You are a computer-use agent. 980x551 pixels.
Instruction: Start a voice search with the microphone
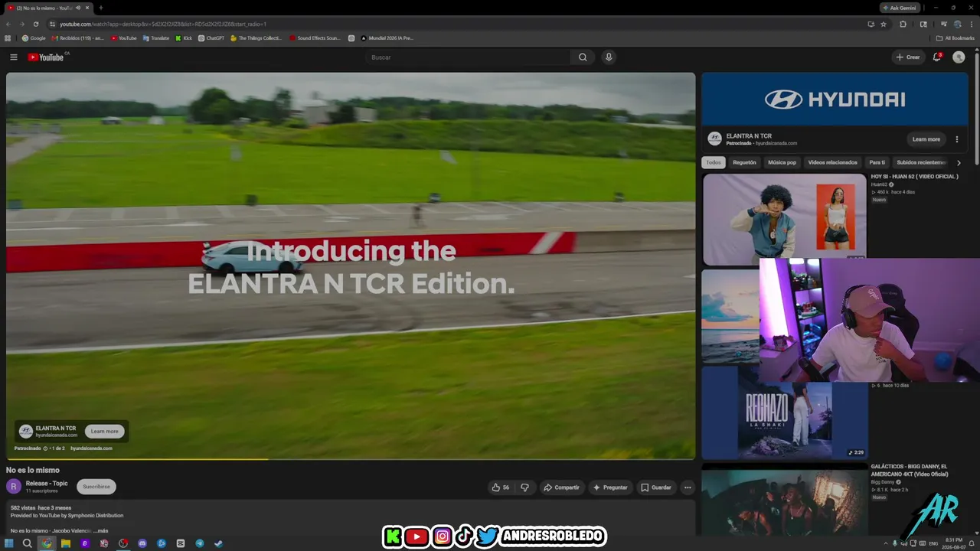tap(609, 57)
